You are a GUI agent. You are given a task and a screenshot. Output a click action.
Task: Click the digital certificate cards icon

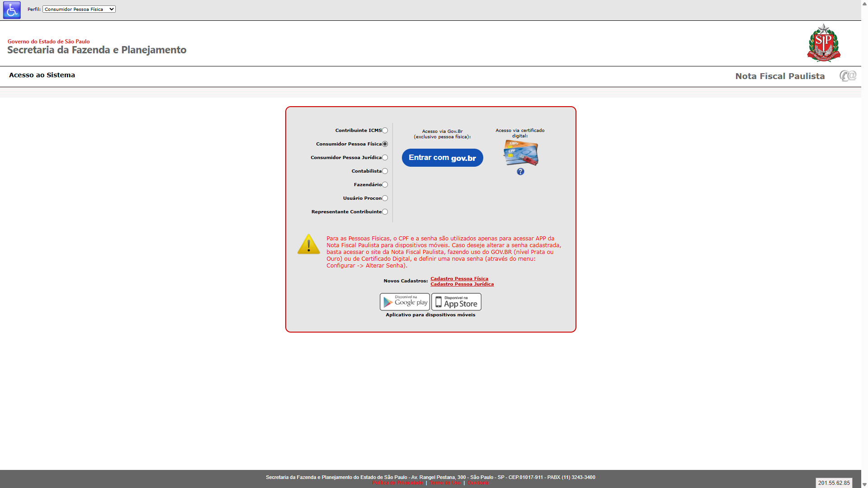click(520, 153)
